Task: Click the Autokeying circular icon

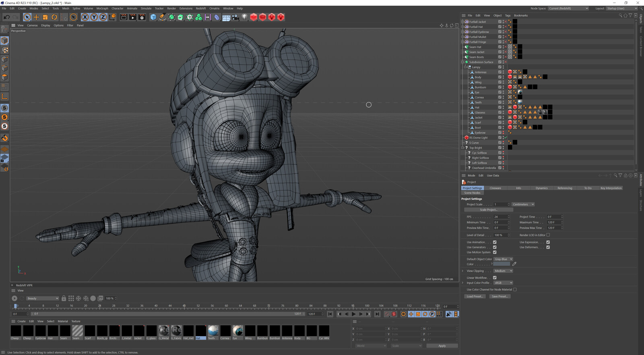Action: [394, 314]
